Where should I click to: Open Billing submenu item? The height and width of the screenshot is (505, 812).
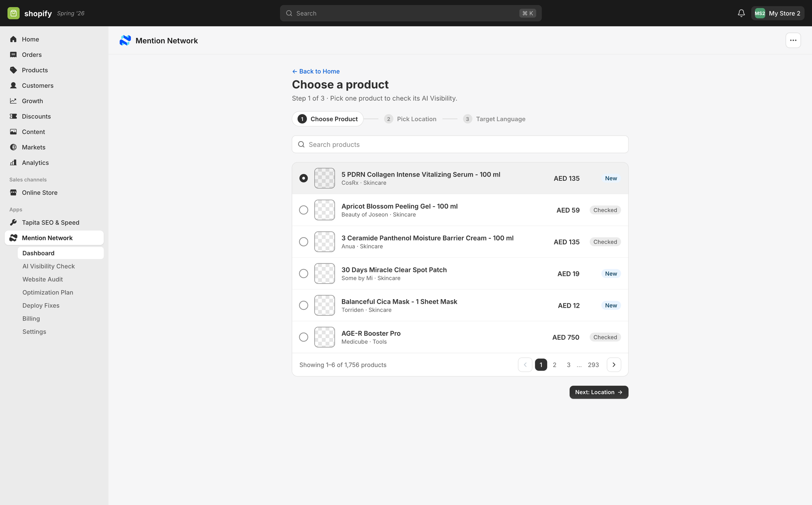point(31,319)
